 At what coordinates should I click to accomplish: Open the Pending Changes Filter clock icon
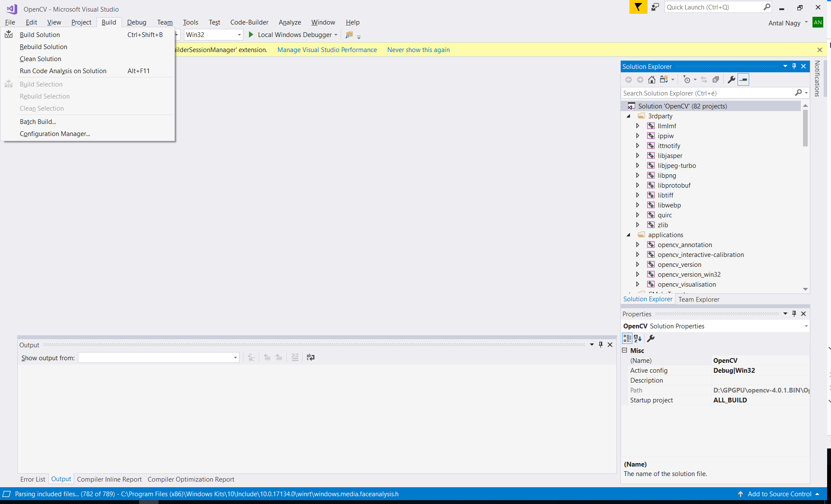[x=687, y=80]
